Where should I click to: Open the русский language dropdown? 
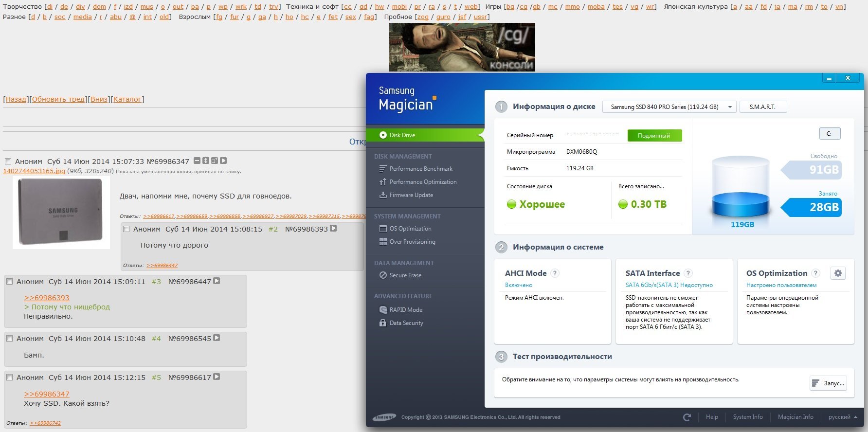[843, 417]
